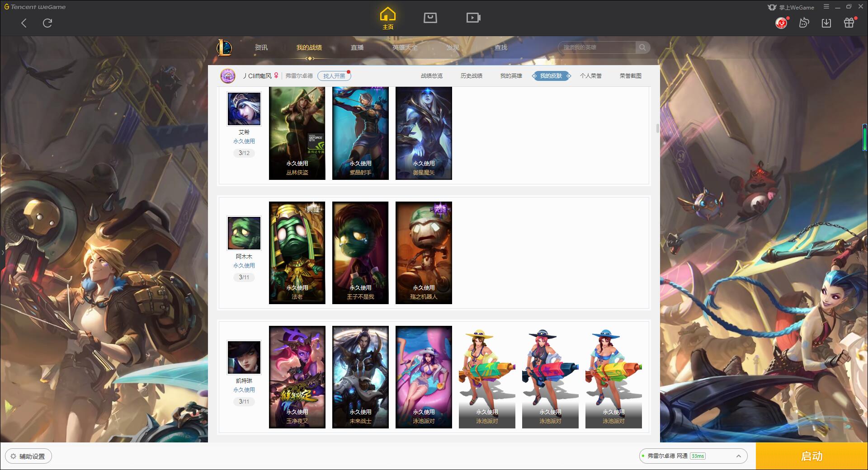Open the friends chat icon
868x470 pixels.
[804, 23]
